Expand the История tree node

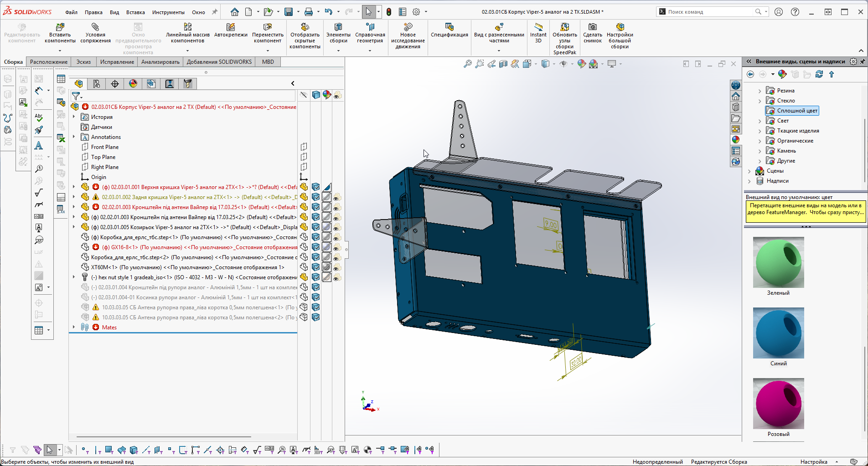click(x=74, y=117)
